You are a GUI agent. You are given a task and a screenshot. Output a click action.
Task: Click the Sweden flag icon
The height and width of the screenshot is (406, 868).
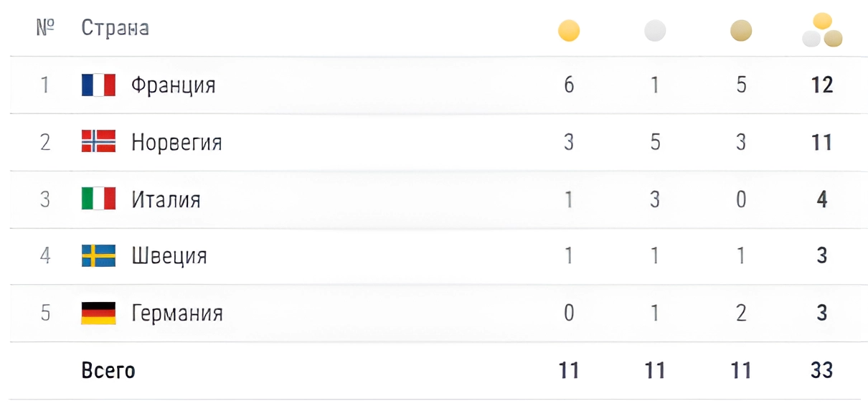tap(98, 256)
